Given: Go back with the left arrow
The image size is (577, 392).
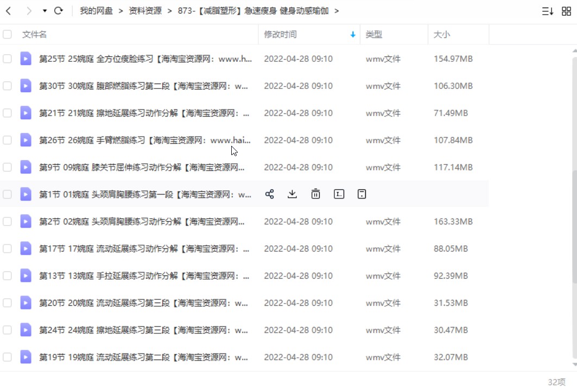Looking at the screenshot, I should (x=9, y=11).
